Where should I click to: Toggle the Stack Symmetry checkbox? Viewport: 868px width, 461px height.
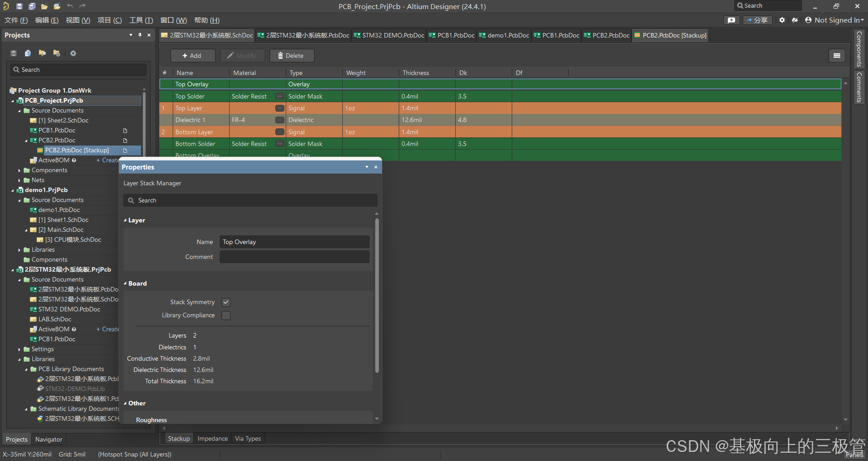coord(226,302)
